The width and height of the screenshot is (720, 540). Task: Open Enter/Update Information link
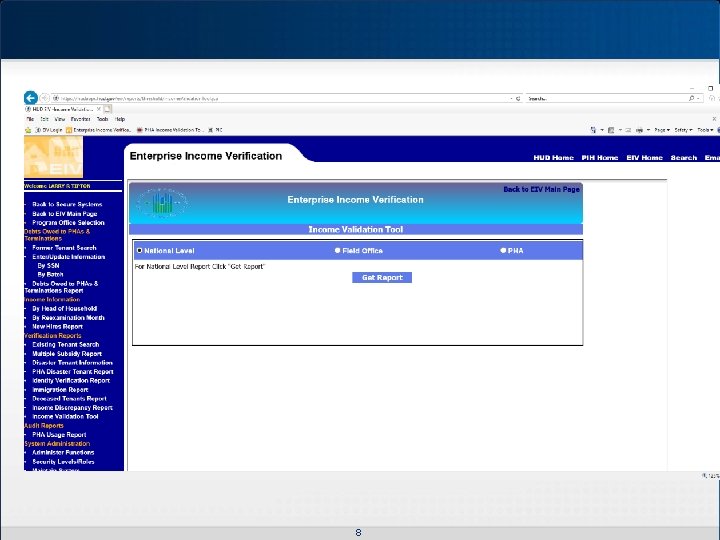coord(69,257)
